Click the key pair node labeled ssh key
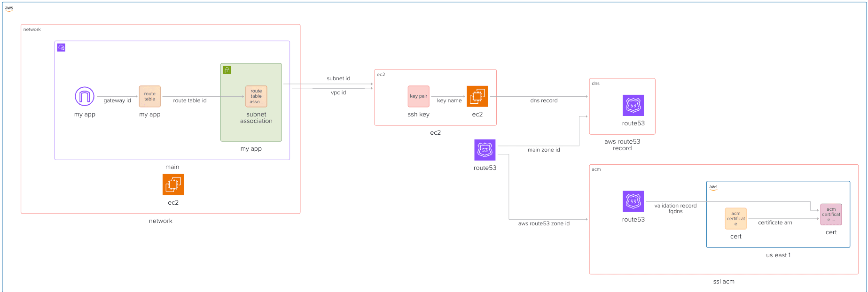Screen dimensions: 868x292 coord(418,96)
